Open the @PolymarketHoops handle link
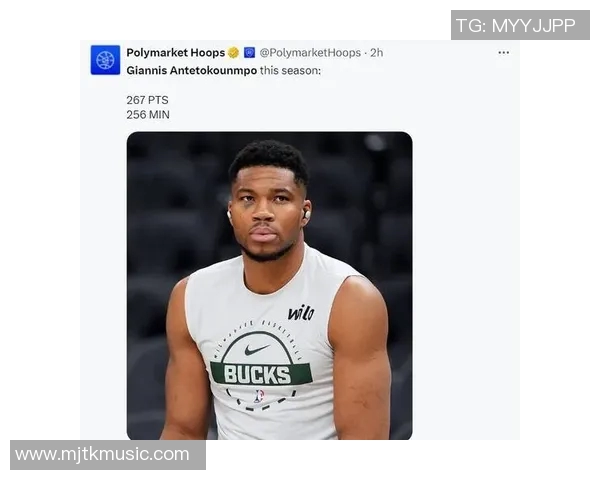The image size is (600, 480). coord(310,53)
